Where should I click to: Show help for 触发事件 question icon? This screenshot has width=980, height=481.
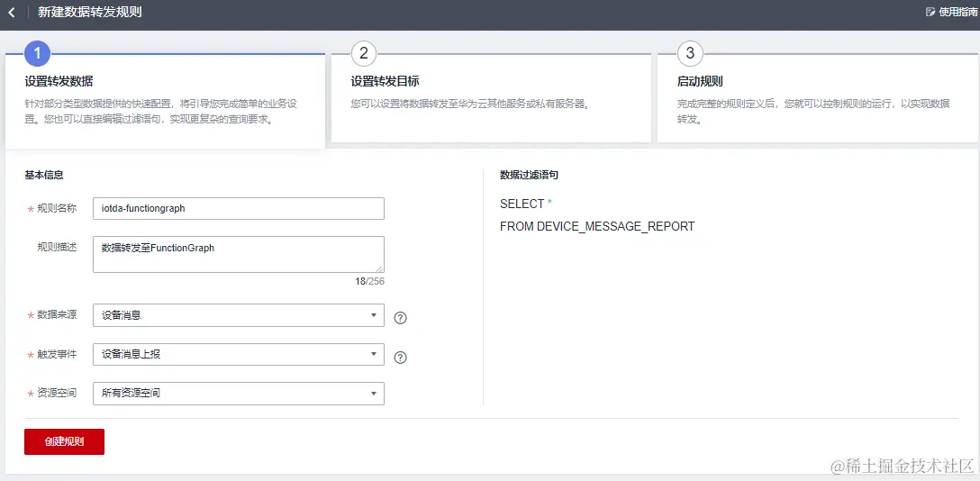(x=401, y=358)
